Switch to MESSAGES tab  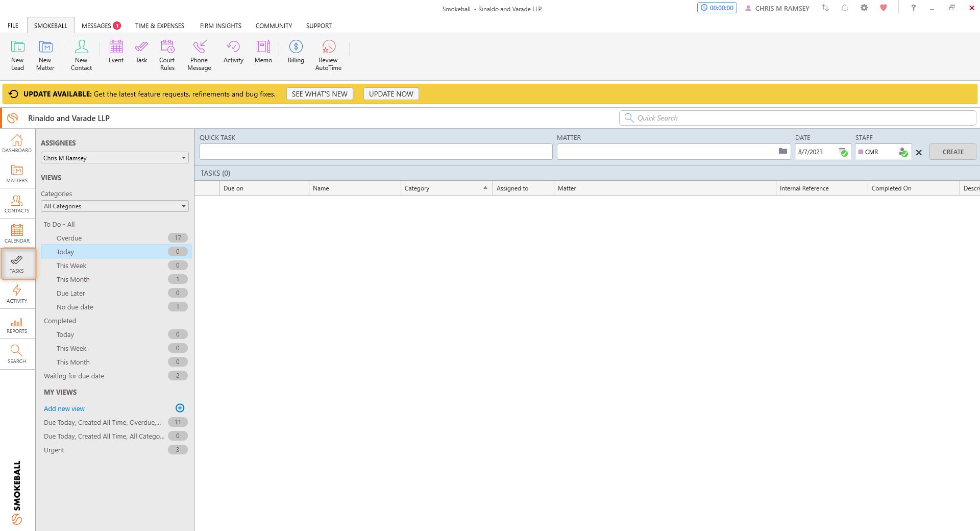(101, 26)
